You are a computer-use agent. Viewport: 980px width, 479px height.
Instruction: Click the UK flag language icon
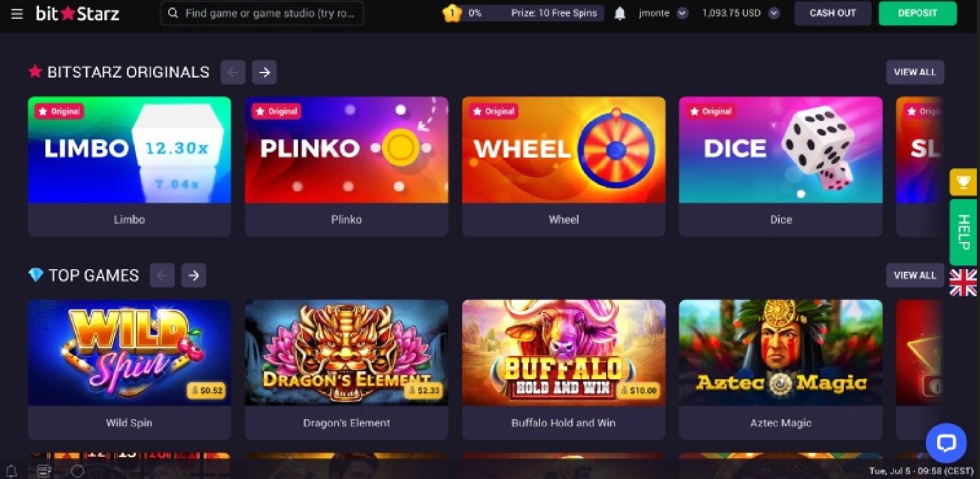point(963,282)
